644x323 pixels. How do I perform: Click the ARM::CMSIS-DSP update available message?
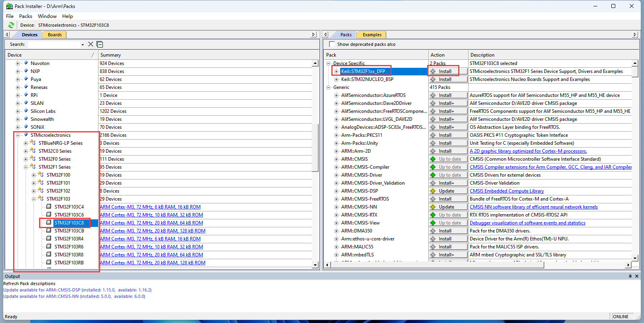coord(77,290)
